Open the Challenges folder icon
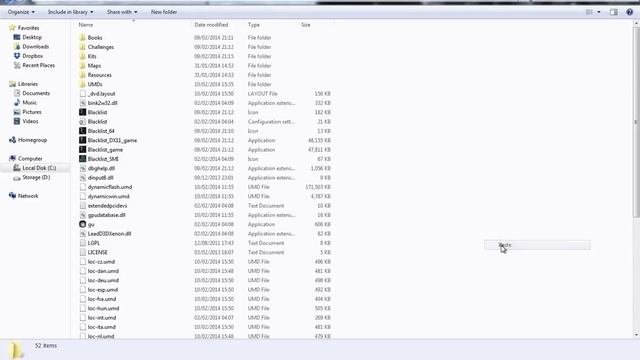The image size is (640, 360). point(82,47)
